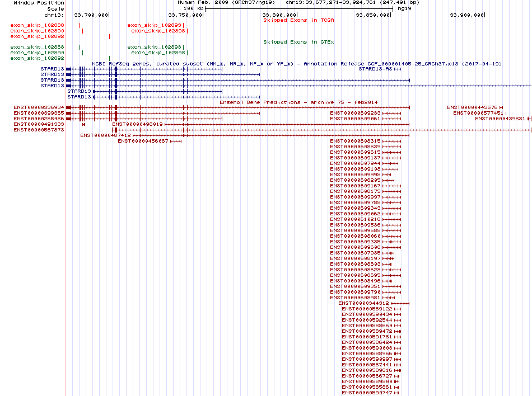The image size is (532, 396).
Task: Open transcript ENST00000498019
Action: (x=137, y=124)
